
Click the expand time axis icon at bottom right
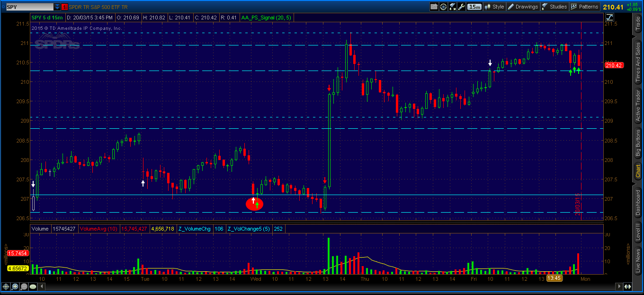628,287
